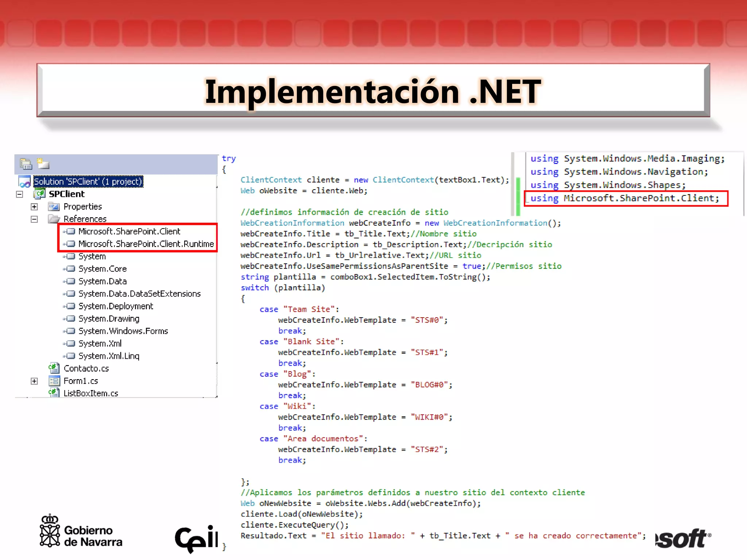The image size is (747, 560).
Task: Select the System.Core reference
Action: 102,269
